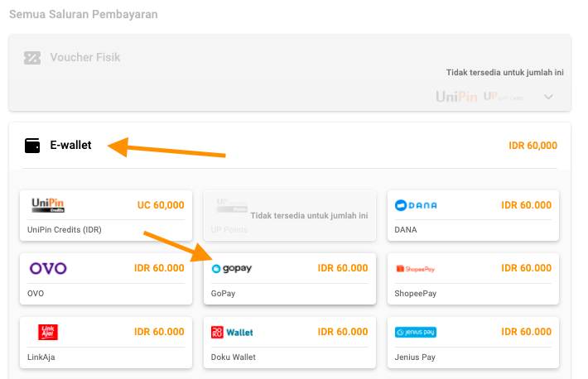Select the Doku Wallet logo

pos(232,332)
